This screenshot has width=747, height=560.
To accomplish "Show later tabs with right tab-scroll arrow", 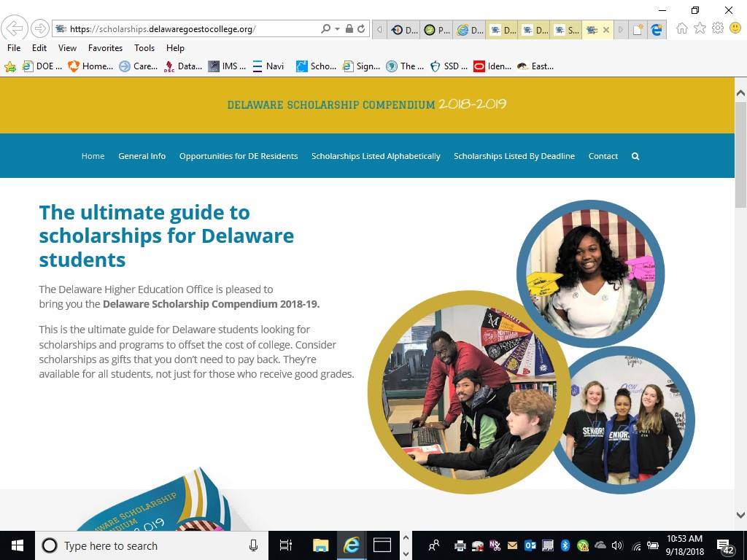I will (x=620, y=29).
